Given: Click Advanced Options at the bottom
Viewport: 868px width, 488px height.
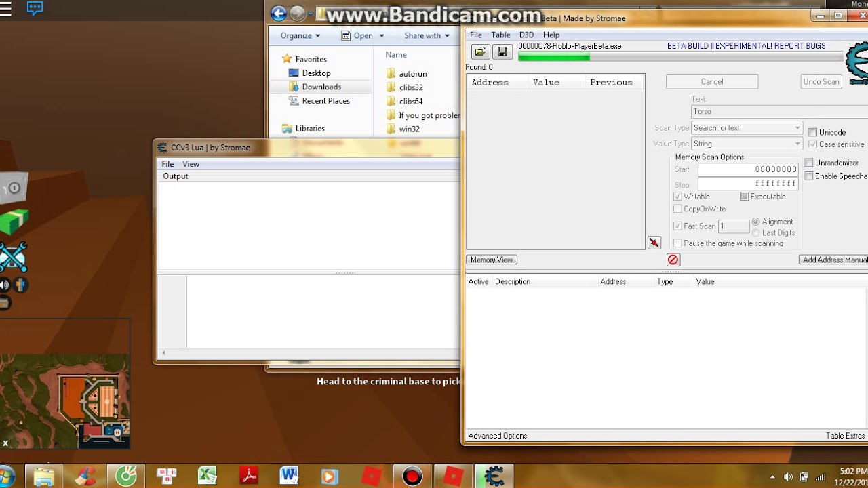Looking at the screenshot, I should pos(497,436).
